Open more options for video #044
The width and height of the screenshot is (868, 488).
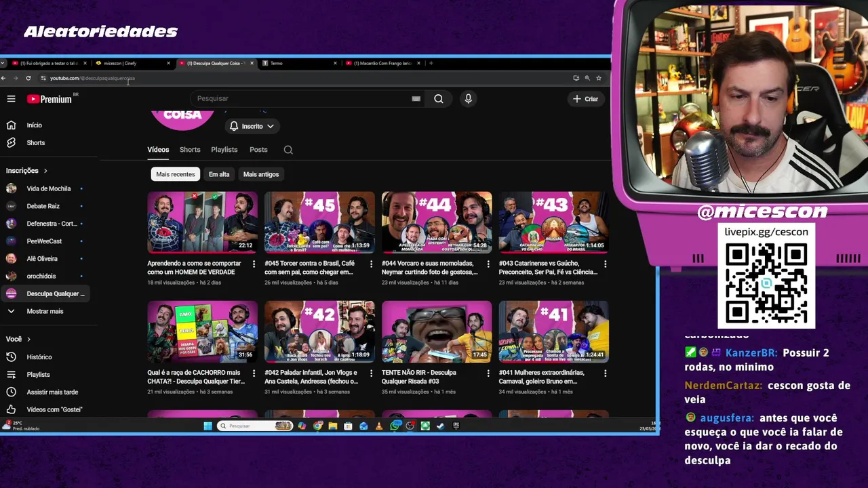pos(488,264)
